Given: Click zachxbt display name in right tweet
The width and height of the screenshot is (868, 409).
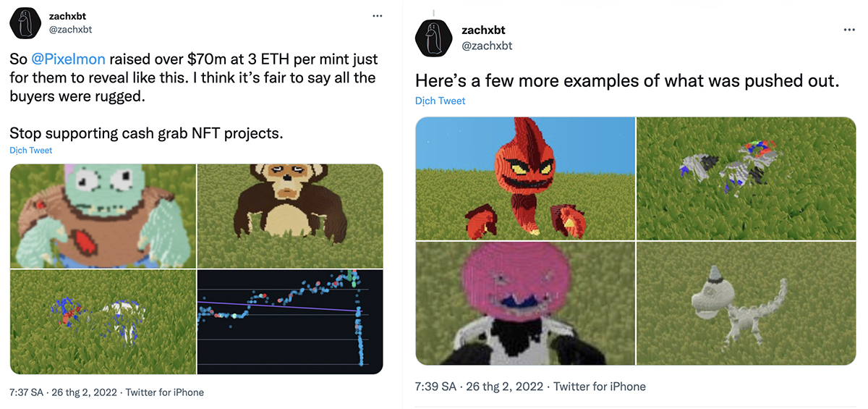Looking at the screenshot, I should click(483, 30).
